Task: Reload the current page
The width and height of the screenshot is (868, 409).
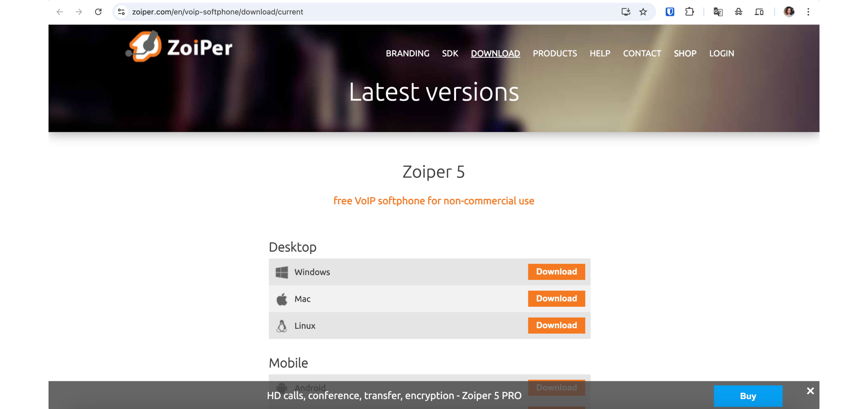Action: click(x=98, y=12)
